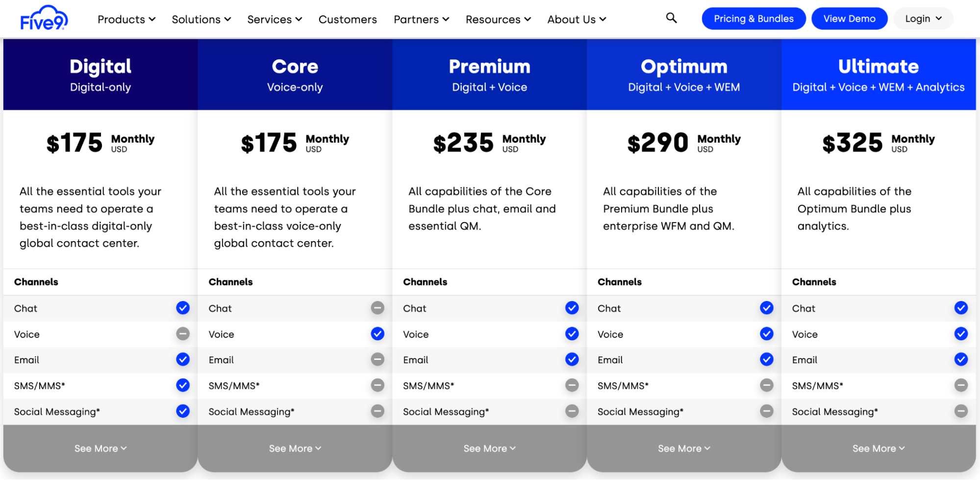The width and height of the screenshot is (980, 480).
Task: Click Social Messaging checkmark in Digital plan
Action: pos(183,411)
